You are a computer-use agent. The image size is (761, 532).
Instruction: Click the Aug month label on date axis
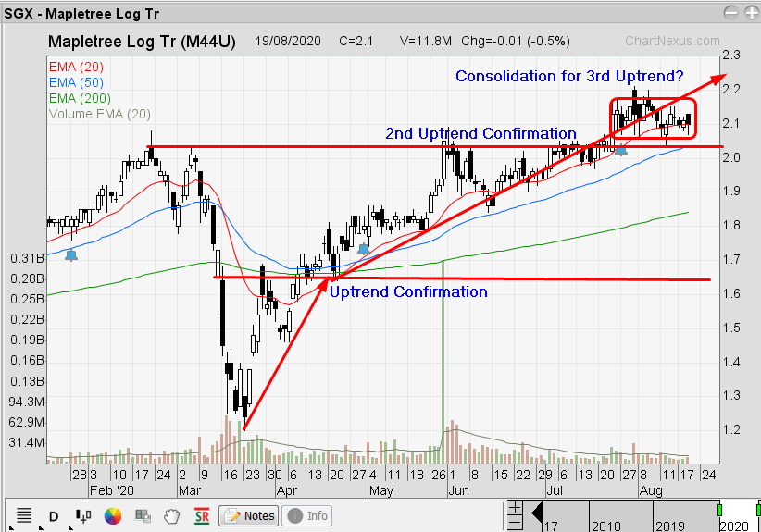(651, 490)
